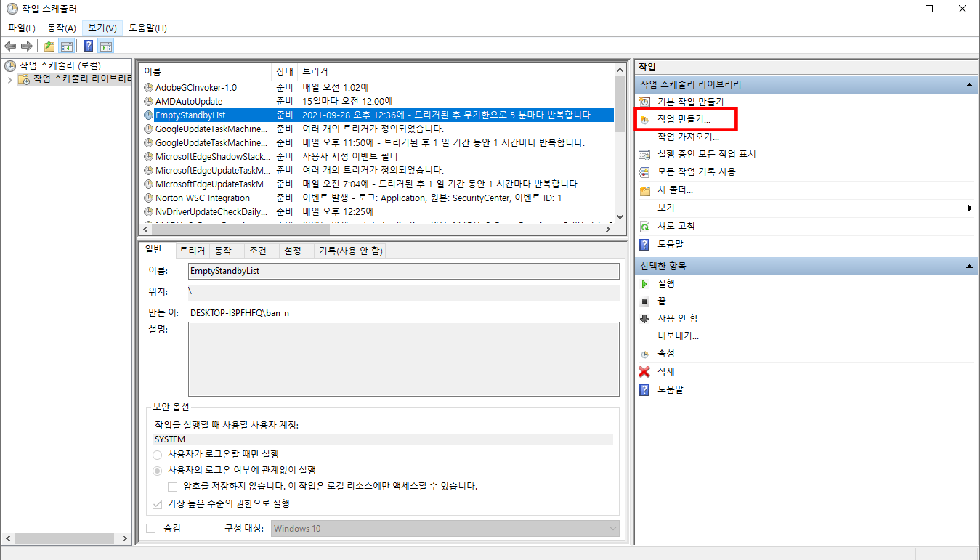Click the red X 삭제 icon
The height and width of the screenshot is (560, 980).
pyautogui.click(x=644, y=372)
